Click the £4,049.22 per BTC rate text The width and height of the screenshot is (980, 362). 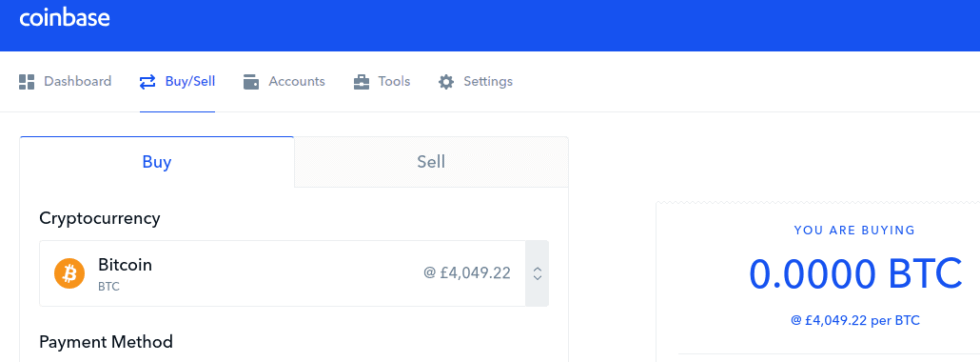(855, 321)
